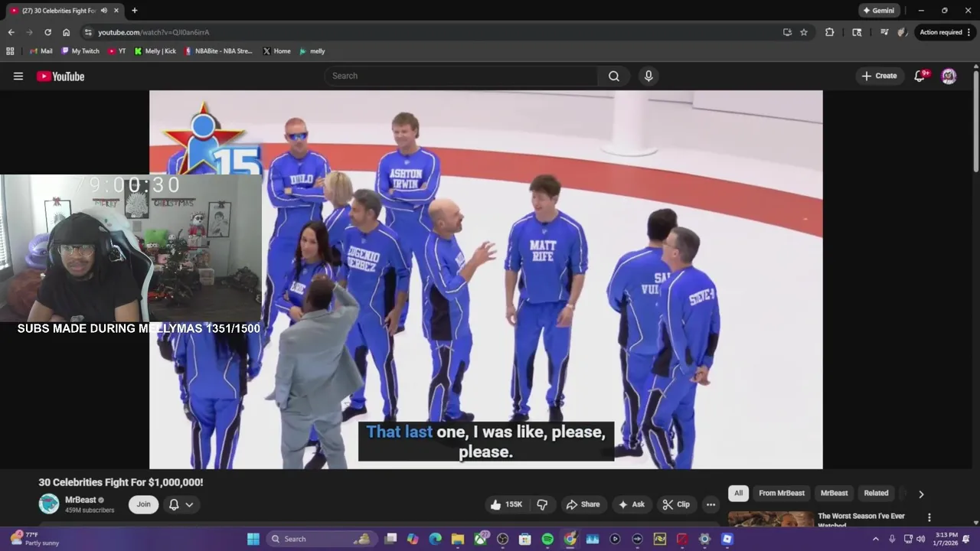Open Chrome three-dot menu beside Action required
Viewport: 980px width, 551px height.
[x=969, y=32]
